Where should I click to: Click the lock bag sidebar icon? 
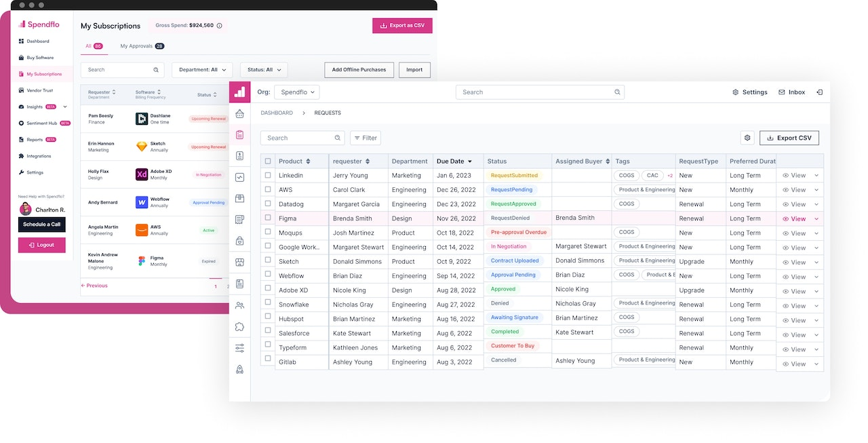coord(239,241)
